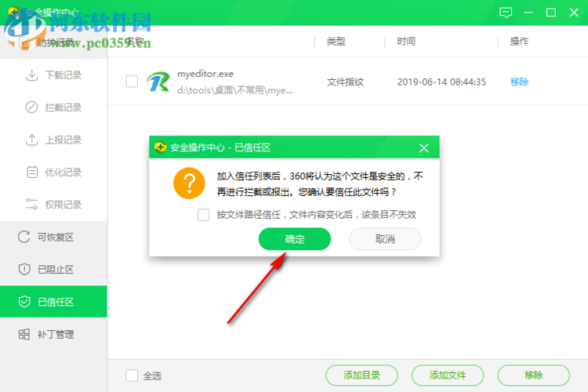588x392 pixels.
Task: Select the 已信任区 section
Action: click(x=53, y=302)
